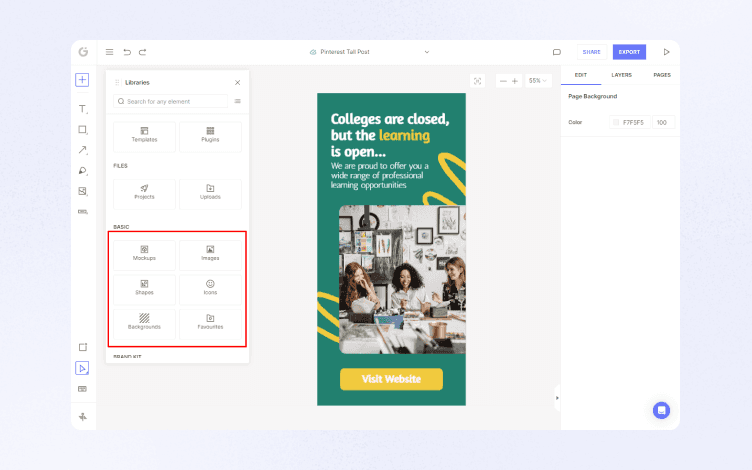752x470 pixels.
Task: Click the Pinterest Tall Post project title
Action: (x=345, y=52)
